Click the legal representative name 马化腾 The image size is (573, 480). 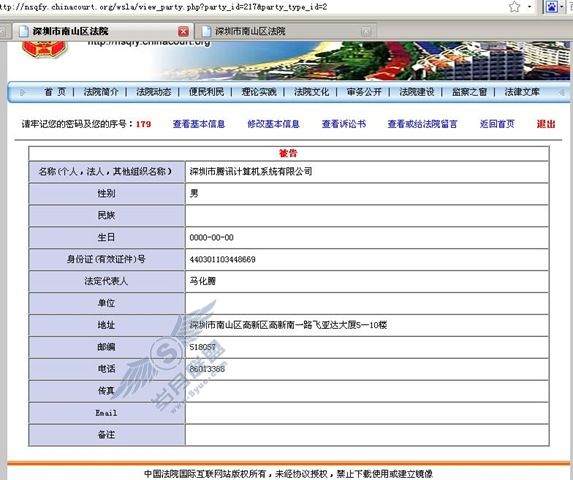(x=202, y=281)
